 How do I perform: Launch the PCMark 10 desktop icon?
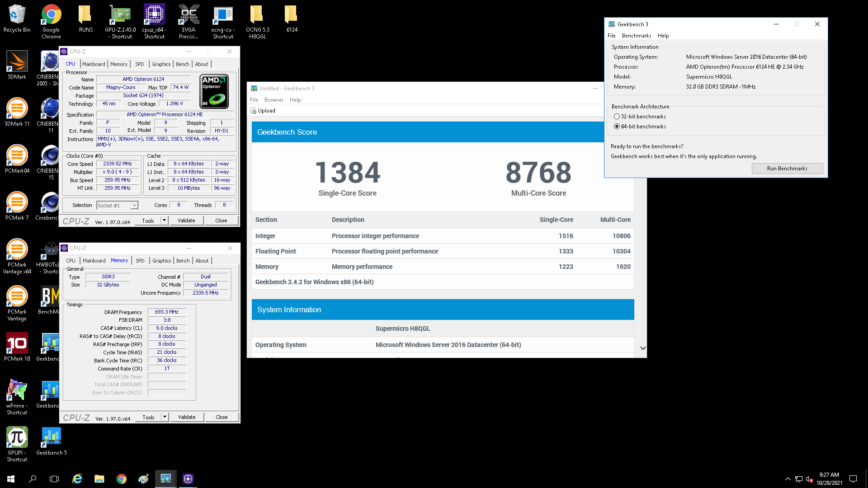17,347
